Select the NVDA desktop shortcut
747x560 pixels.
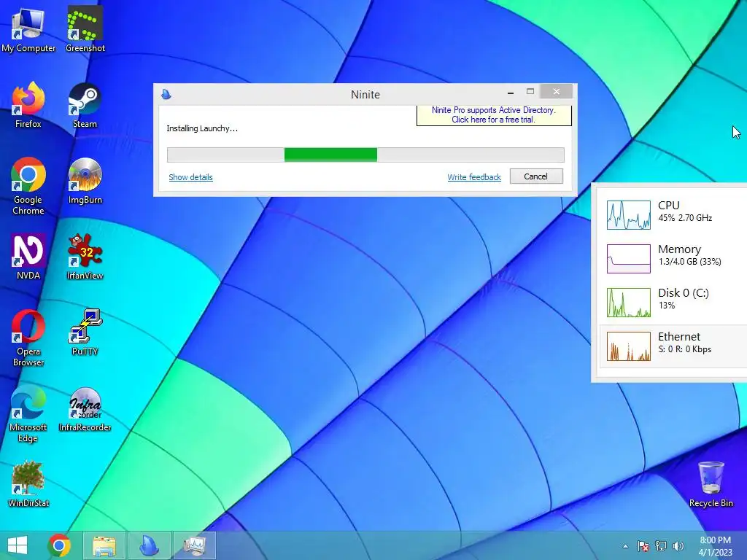pos(28,257)
